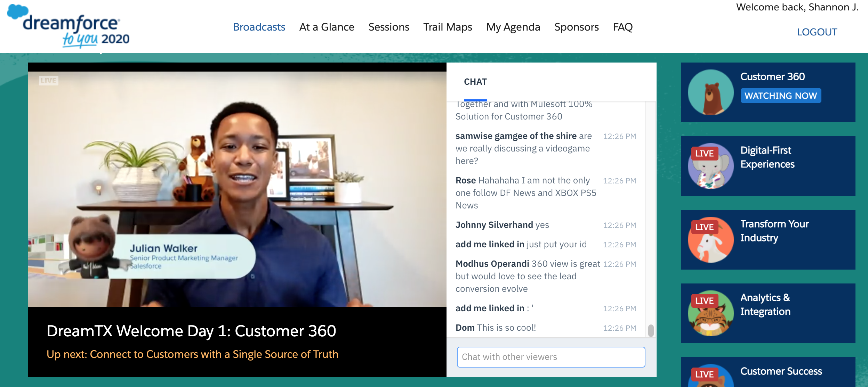Image resolution: width=868 pixels, height=387 pixels.
Task: Open the FAQ link
Action: tap(622, 27)
